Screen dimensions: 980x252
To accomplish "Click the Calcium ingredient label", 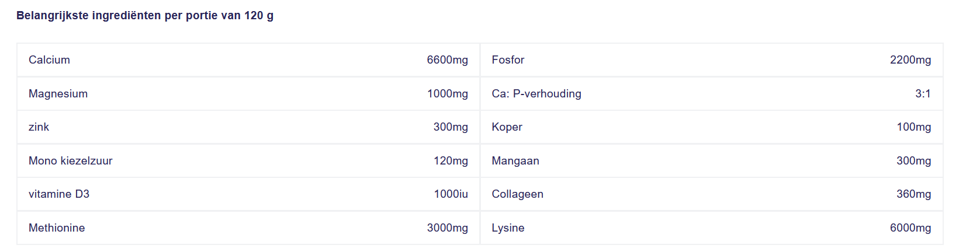I will 49,60.
